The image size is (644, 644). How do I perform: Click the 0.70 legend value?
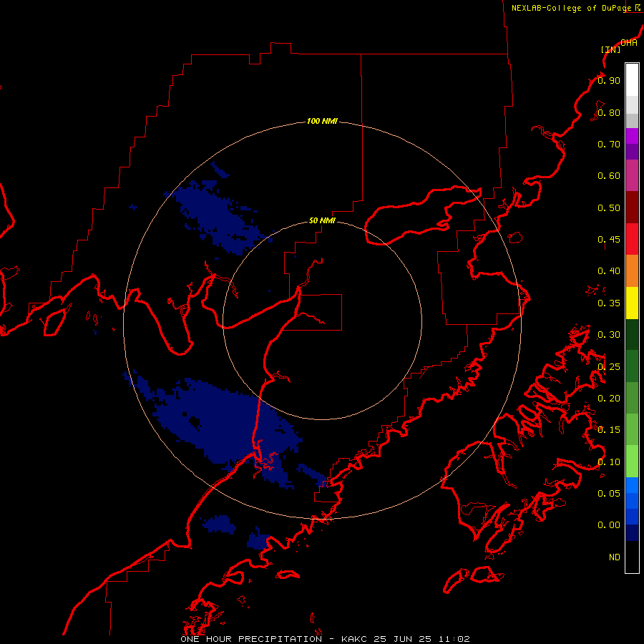tap(609, 144)
